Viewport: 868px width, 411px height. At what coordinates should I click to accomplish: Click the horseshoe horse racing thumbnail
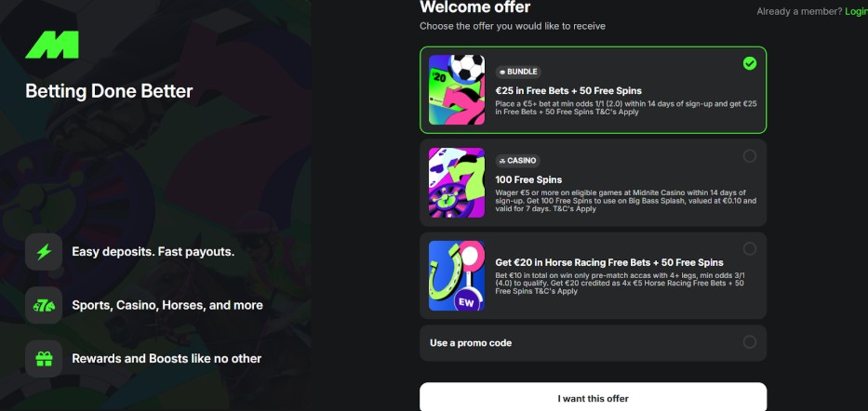point(457,275)
